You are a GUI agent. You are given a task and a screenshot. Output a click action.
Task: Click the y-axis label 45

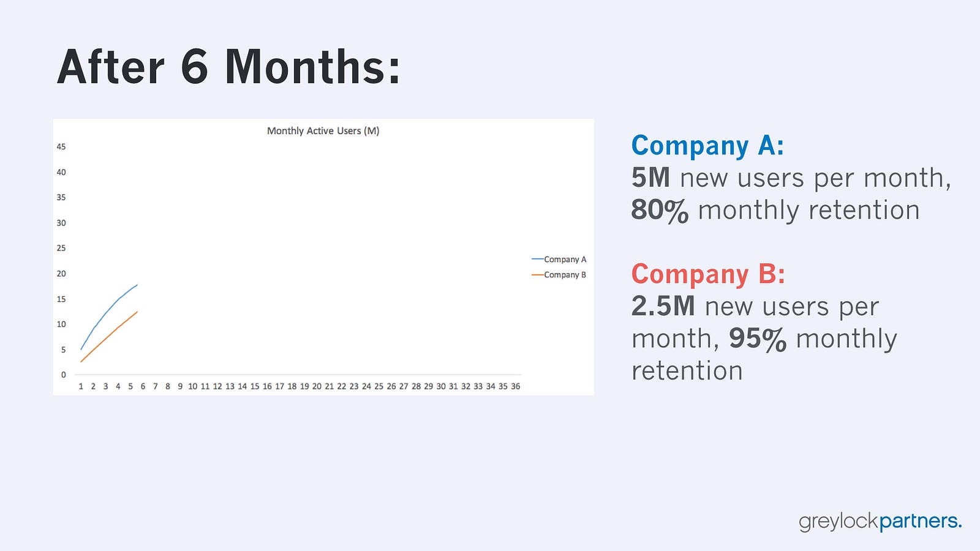[x=61, y=147]
